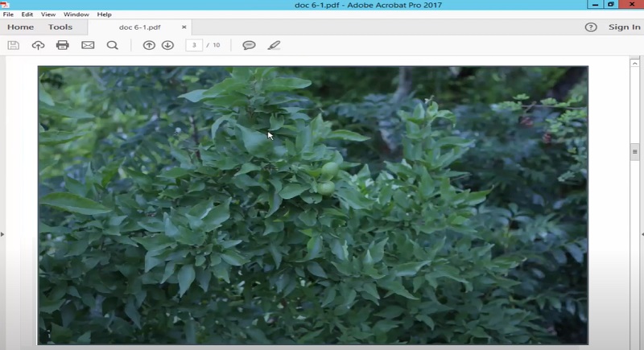Minimize the Acrobat window
Viewport: 644px width, 350px height.
point(595,5)
